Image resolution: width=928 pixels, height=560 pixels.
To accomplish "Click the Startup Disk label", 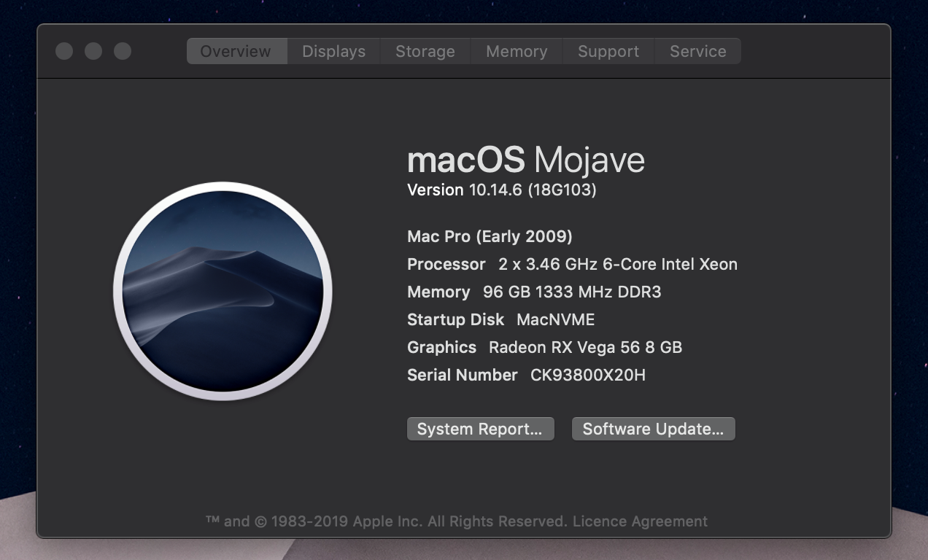I will point(456,319).
